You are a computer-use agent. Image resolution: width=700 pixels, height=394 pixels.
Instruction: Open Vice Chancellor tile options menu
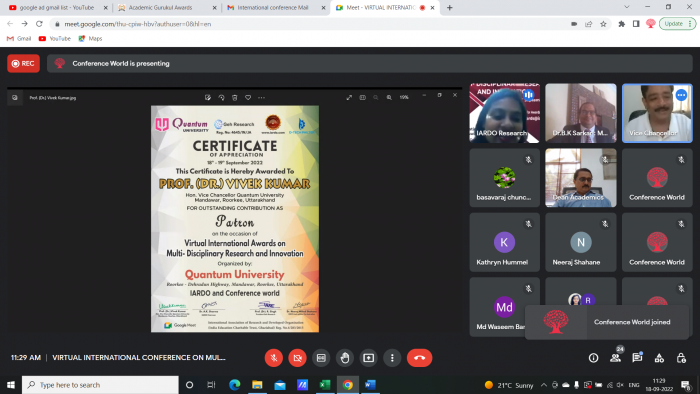coord(681,95)
